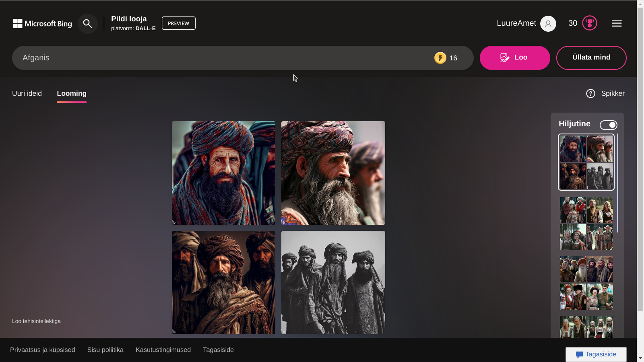The height and width of the screenshot is (362, 644).
Task: Open search with the magnifier icon
Action: point(87,24)
